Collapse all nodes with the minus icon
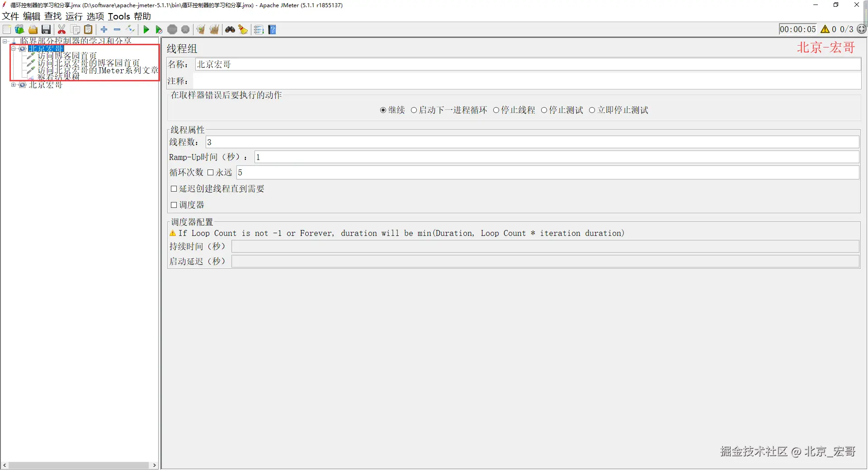This screenshot has height=470, width=868. [117, 29]
